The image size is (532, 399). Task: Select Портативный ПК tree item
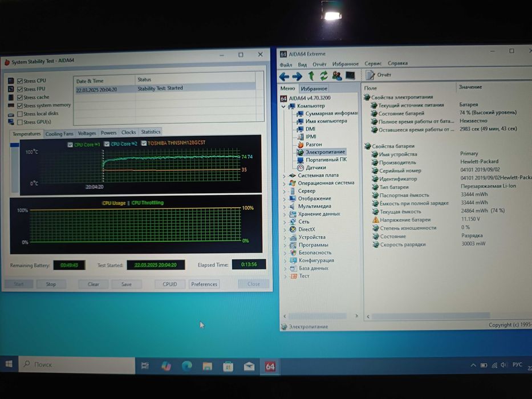pyautogui.click(x=322, y=160)
